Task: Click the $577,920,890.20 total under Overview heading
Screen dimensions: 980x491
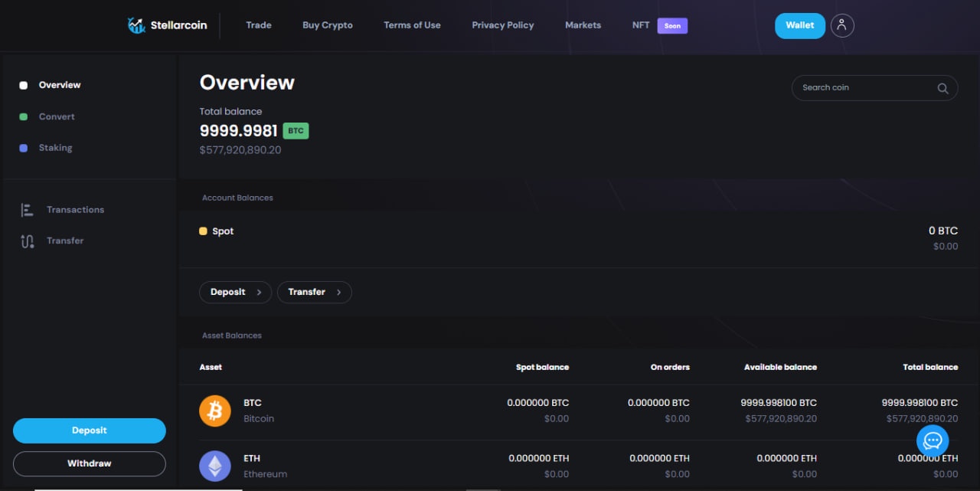Action: pyautogui.click(x=240, y=150)
